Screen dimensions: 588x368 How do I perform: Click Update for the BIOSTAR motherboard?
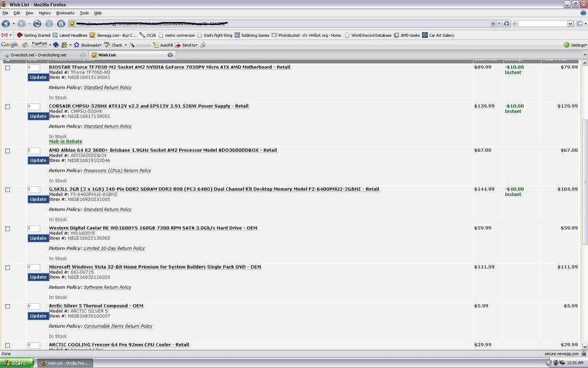[x=38, y=78]
